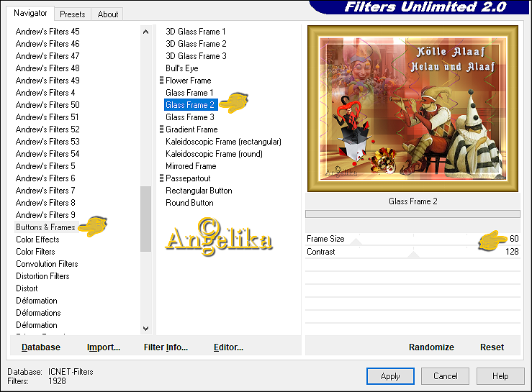Choose Kaleidoscopic Frame (rectangular)
The height and width of the screenshot is (392, 532).
point(223,142)
